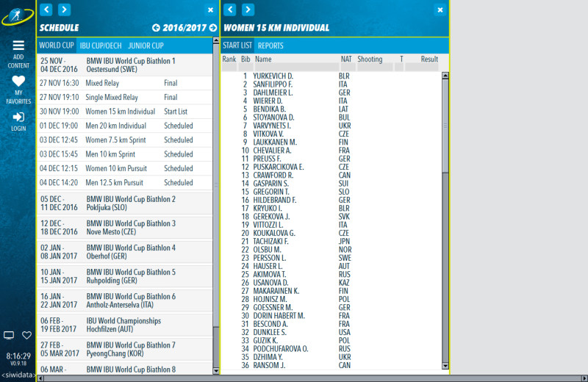Open the REPORTS tab
Viewport: 588px width, 382px height.
point(270,46)
